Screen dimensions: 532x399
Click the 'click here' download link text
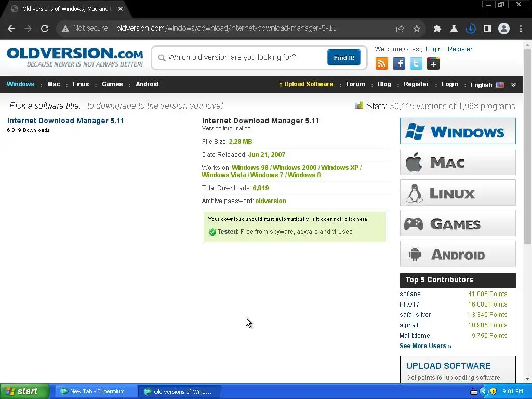coord(356,219)
